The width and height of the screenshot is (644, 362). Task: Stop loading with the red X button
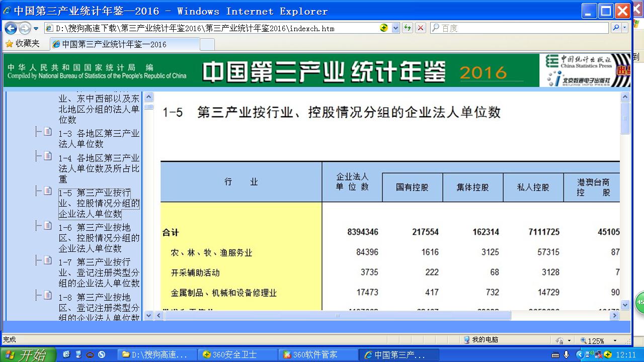point(421,28)
